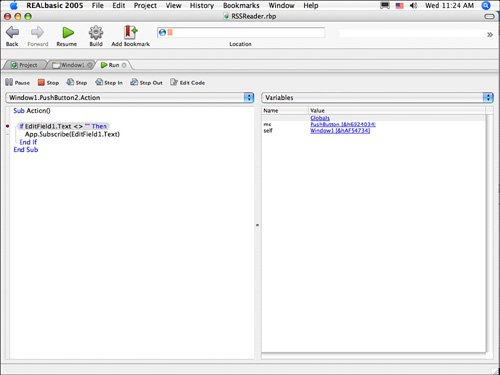Open the Help menu
This screenshot has height=375, width=500.
pos(311,5)
